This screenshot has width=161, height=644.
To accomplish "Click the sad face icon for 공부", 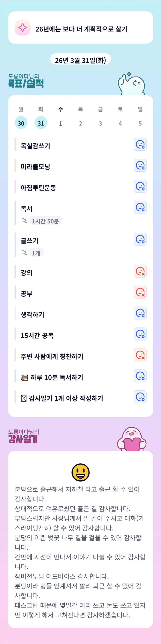I will [140, 292].
